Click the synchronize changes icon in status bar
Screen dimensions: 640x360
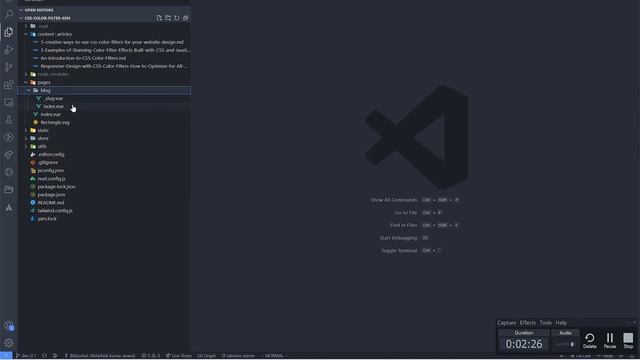(44, 356)
